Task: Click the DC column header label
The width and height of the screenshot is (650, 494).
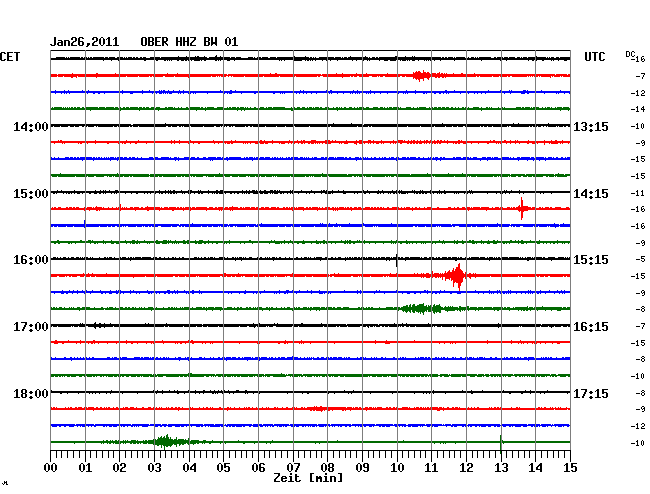Action: pyautogui.click(x=630, y=54)
